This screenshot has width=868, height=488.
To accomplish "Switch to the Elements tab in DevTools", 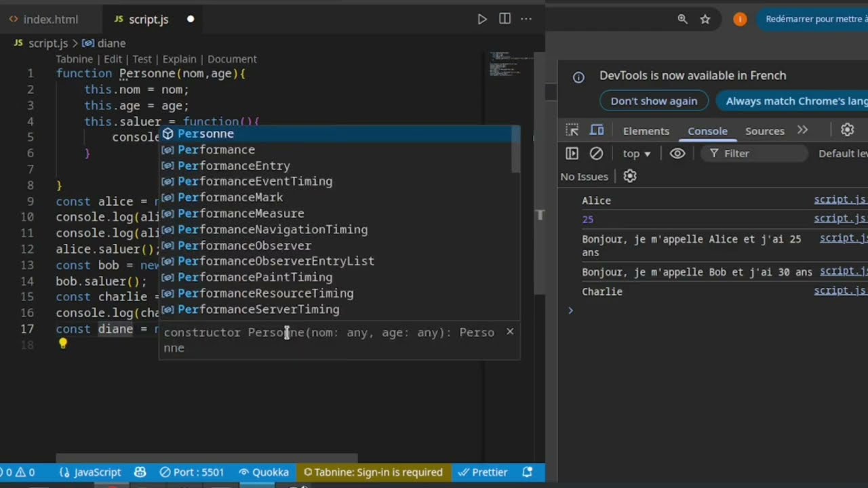I will pyautogui.click(x=646, y=131).
